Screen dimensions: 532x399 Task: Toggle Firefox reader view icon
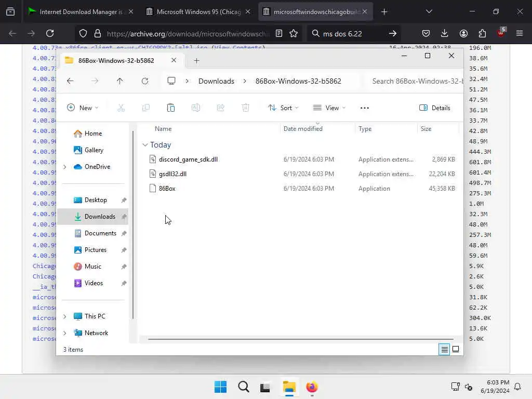[279, 33]
